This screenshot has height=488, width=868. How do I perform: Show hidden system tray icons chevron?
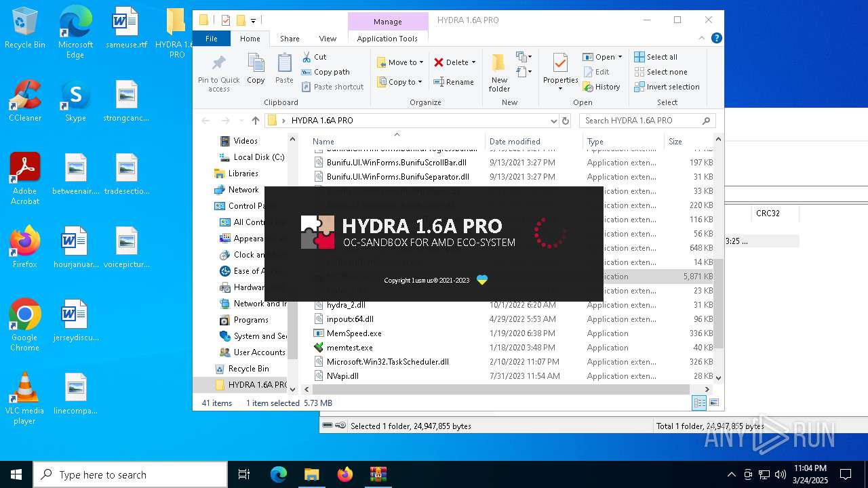click(x=731, y=474)
